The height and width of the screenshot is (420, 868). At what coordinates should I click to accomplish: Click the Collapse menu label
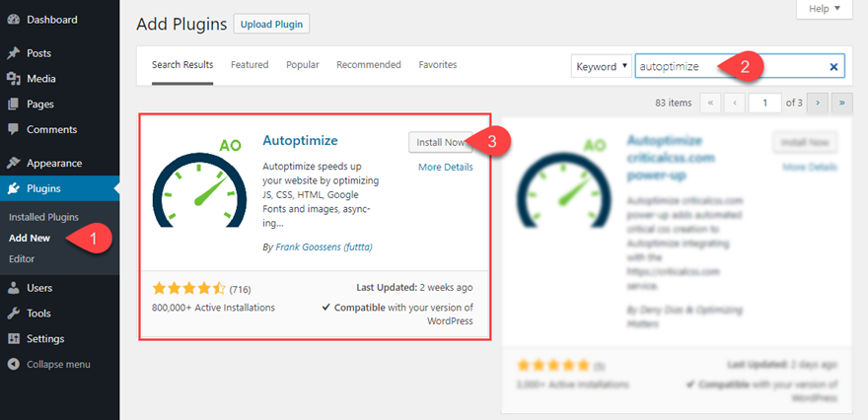pyautogui.click(x=58, y=365)
